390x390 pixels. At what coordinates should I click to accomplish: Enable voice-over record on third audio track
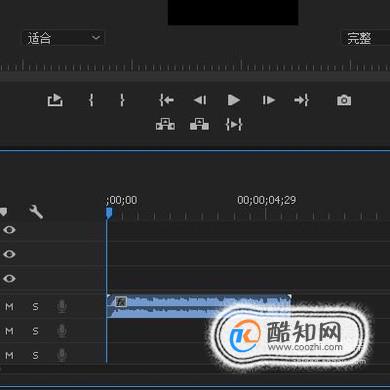click(x=62, y=355)
